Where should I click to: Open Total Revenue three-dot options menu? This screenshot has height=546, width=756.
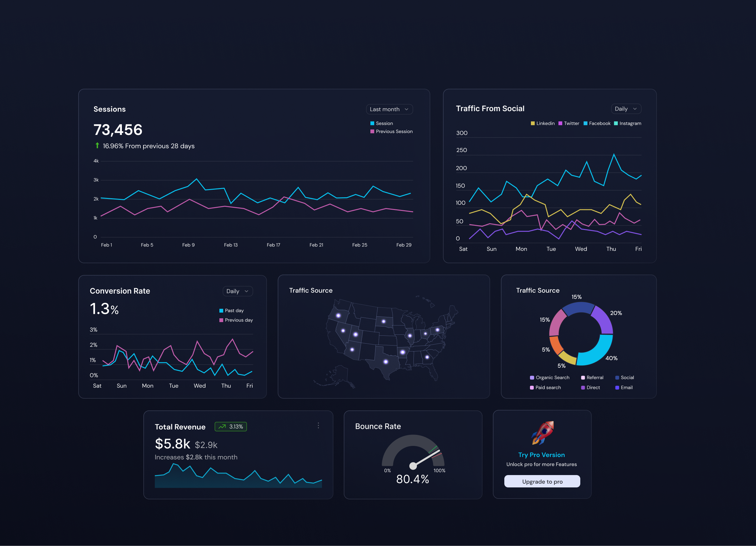point(318,426)
